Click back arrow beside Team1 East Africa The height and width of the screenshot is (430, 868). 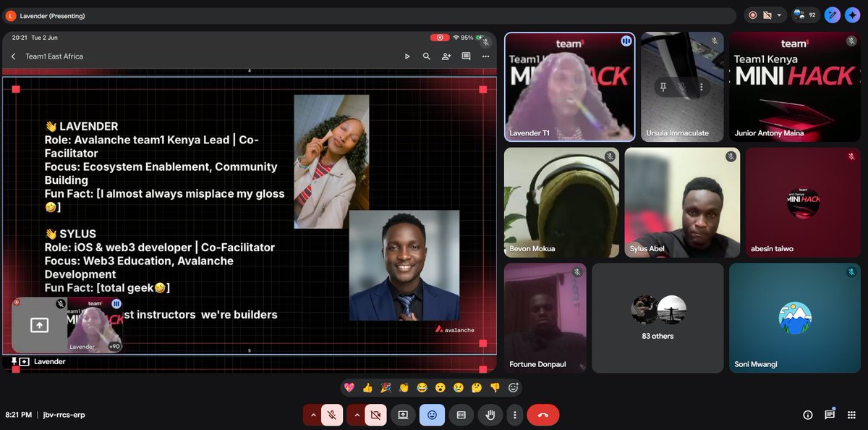point(13,56)
